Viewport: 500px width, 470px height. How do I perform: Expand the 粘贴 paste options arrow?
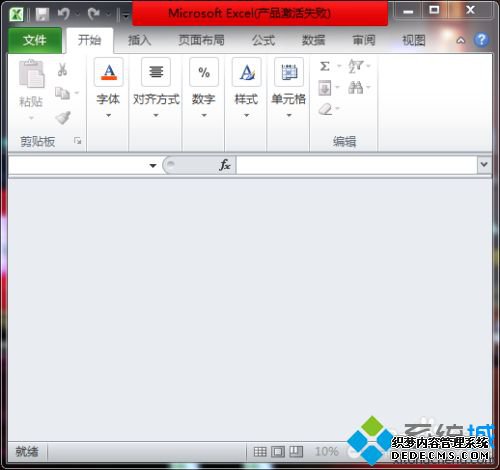(31, 118)
